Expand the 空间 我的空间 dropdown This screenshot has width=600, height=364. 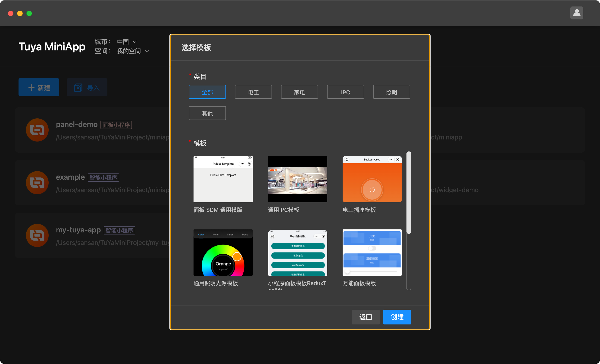(133, 51)
